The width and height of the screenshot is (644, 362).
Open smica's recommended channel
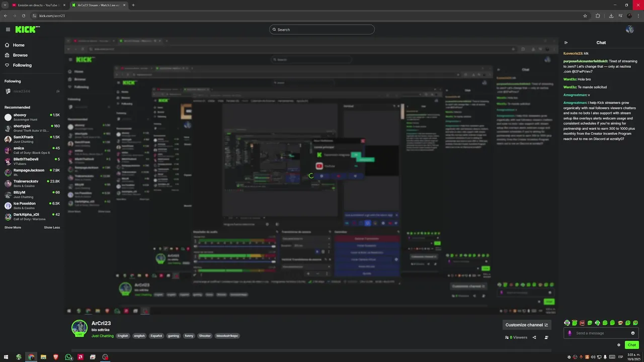[x=32, y=150]
